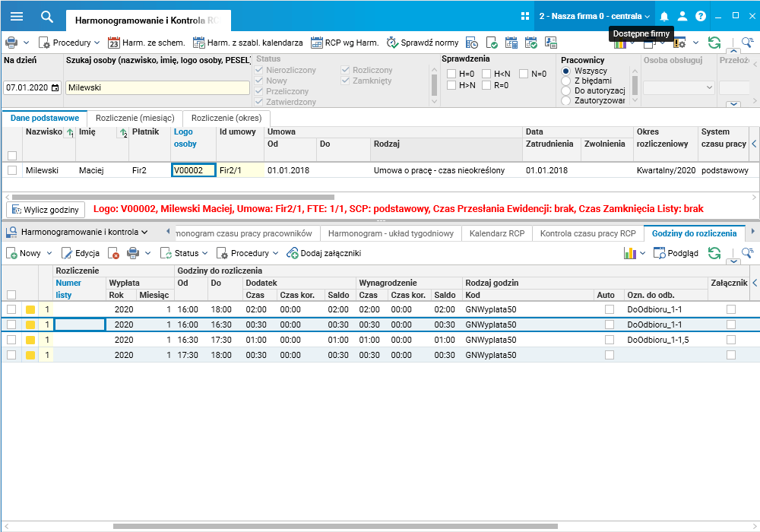The height and width of the screenshot is (532, 760).
Task: Open the hamburger main menu
Action: point(17,16)
